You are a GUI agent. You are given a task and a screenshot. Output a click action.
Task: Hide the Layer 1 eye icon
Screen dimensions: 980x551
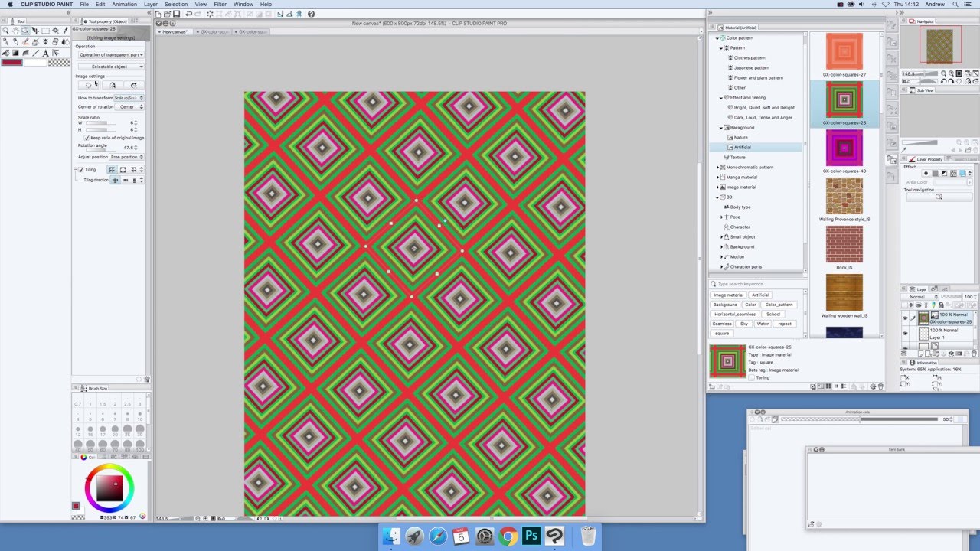tap(905, 333)
